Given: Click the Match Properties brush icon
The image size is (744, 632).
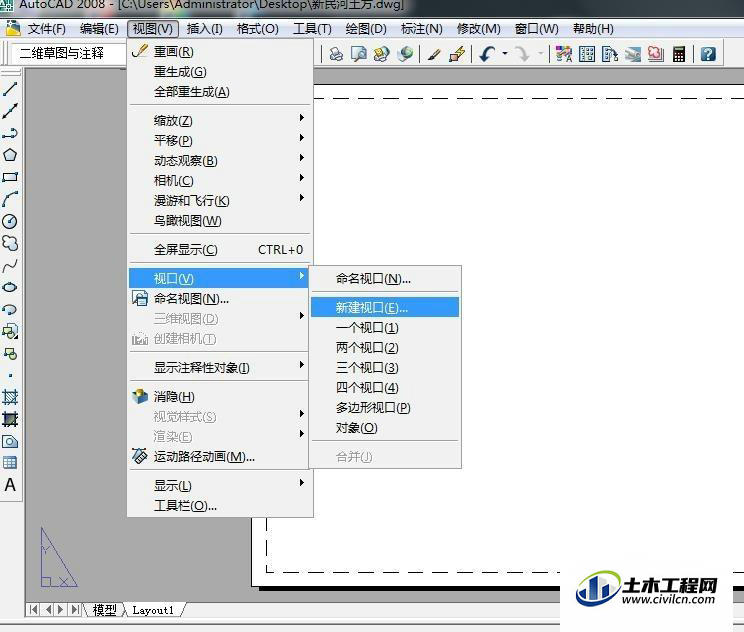Looking at the screenshot, I should click(434, 54).
